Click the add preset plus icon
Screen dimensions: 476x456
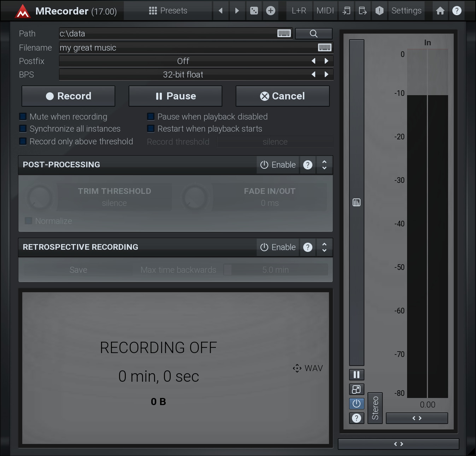[x=271, y=11]
